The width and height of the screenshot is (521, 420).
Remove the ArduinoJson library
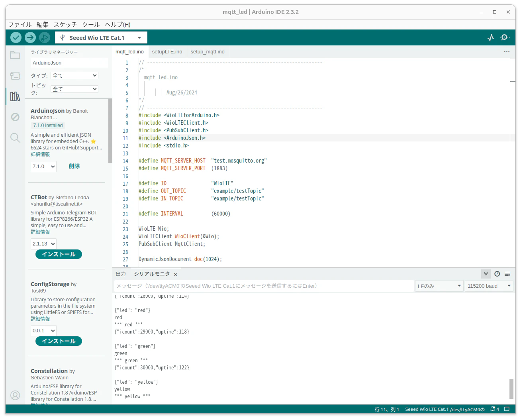coord(74,166)
